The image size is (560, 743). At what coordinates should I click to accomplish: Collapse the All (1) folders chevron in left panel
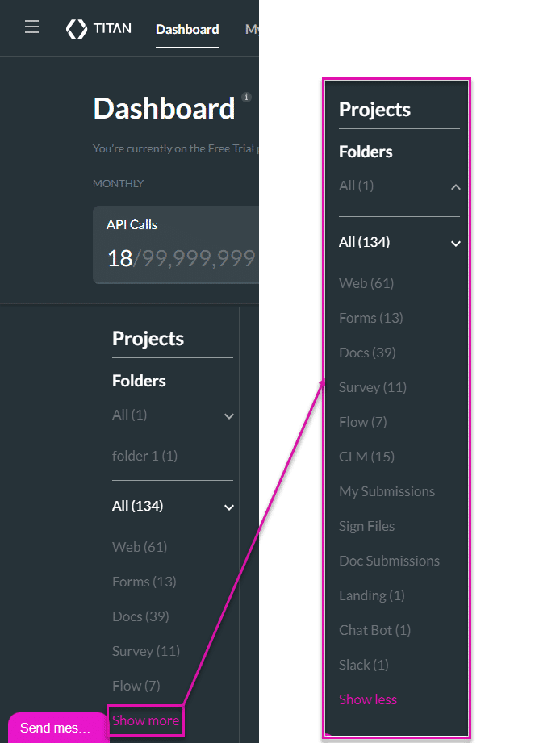229,416
